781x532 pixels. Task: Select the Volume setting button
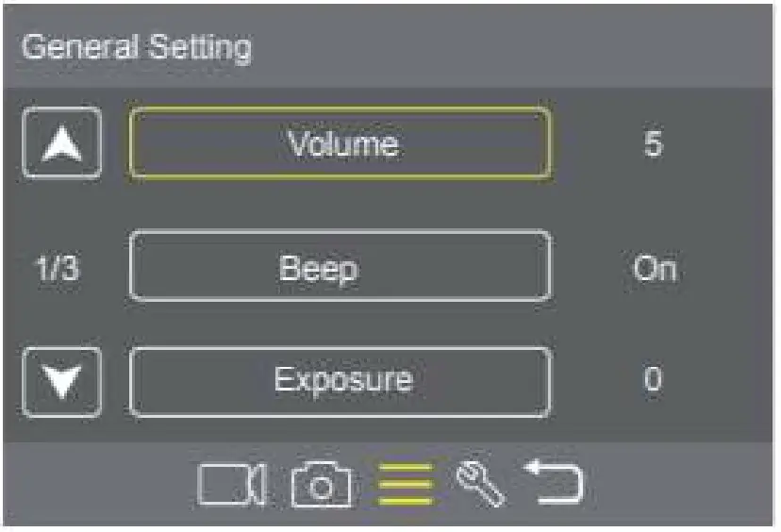point(341,143)
